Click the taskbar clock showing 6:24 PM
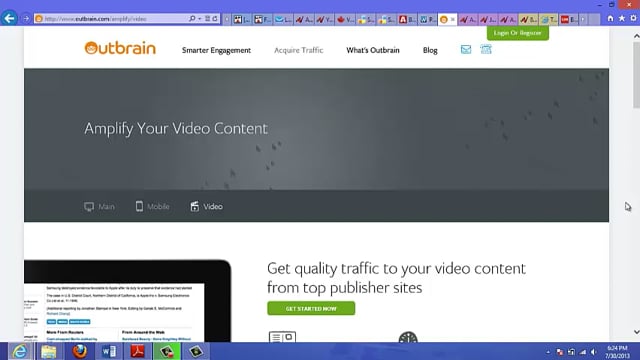This screenshot has height=360, width=640. [617, 352]
